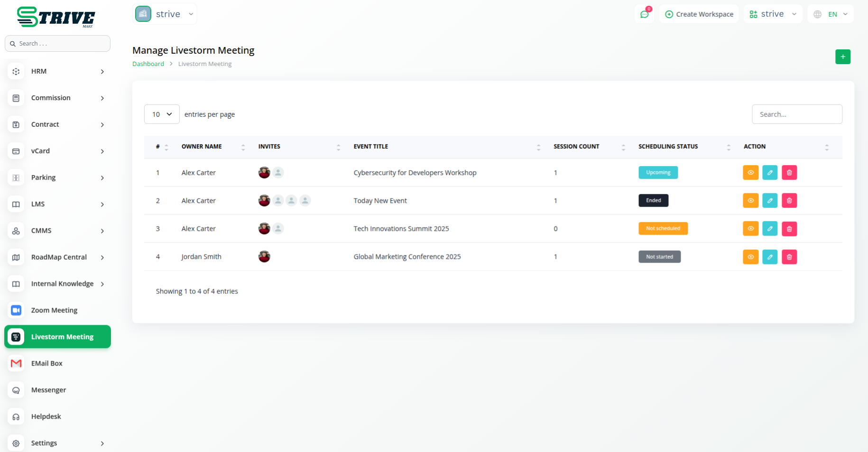The height and width of the screenshot is (452, 868).
Task: Open the chat notifications icon
Action: pyautogui.click(x=644, y=14)
